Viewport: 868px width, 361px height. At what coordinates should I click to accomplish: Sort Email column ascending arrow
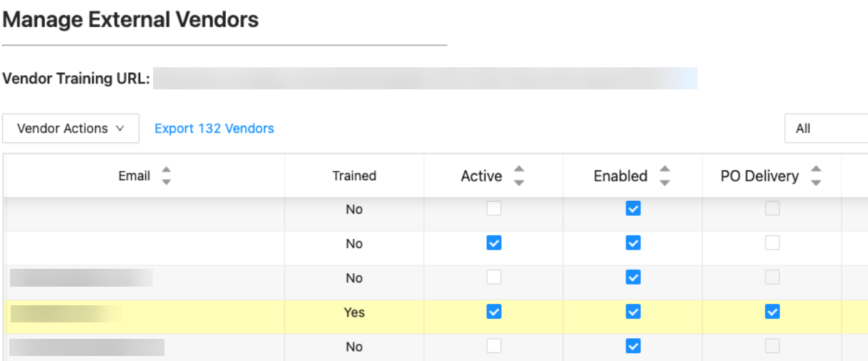pos(166,170)
